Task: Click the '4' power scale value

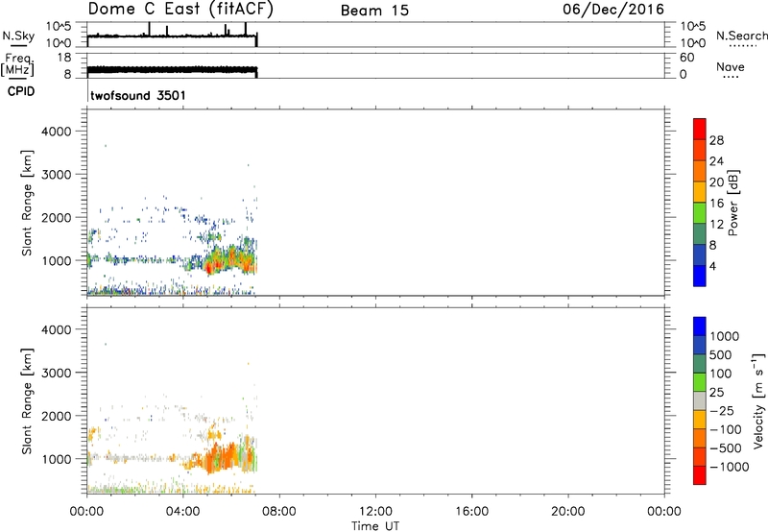Action: 712,266
